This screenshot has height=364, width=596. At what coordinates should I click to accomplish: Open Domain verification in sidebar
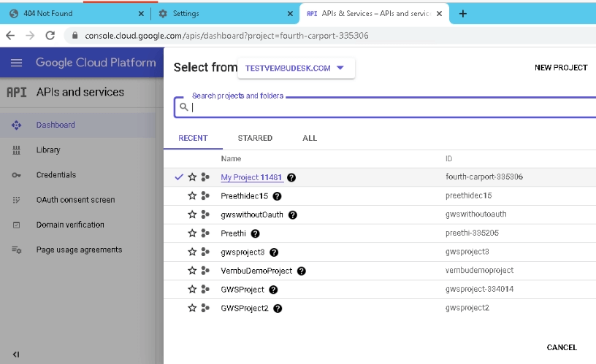pos(70,225)
